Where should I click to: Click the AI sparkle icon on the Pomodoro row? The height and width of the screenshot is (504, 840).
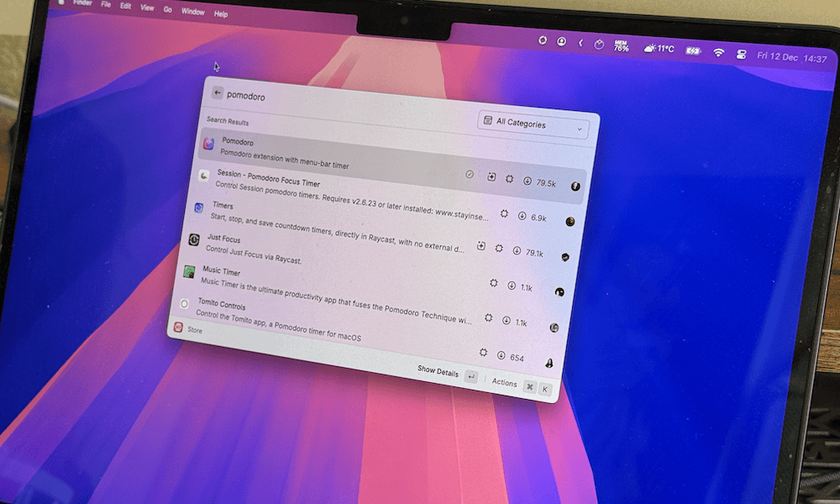(x=491, y=176)
